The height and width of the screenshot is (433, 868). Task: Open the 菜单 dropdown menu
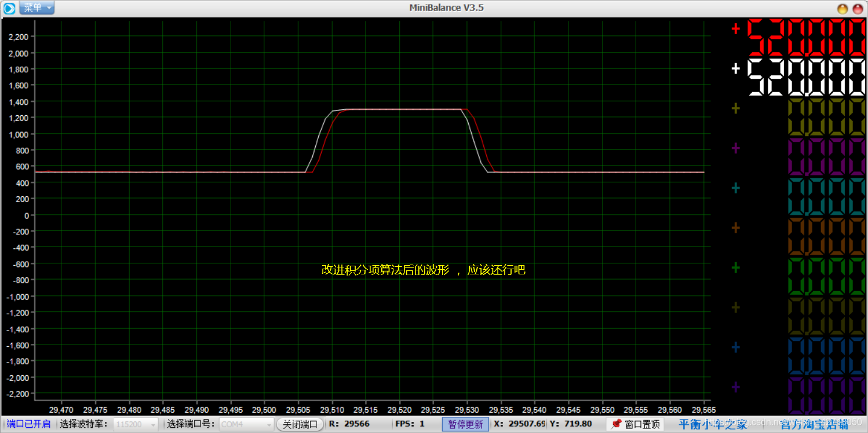(x=37, y=8)
